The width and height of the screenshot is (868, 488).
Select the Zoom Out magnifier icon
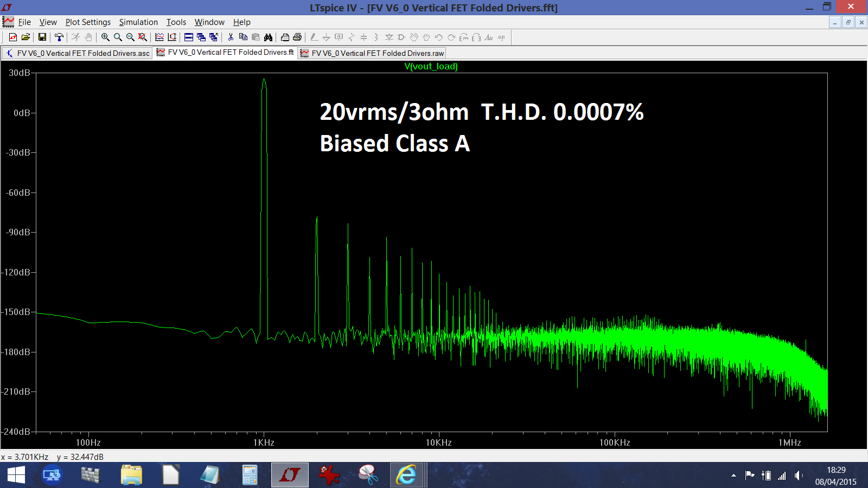130,37
